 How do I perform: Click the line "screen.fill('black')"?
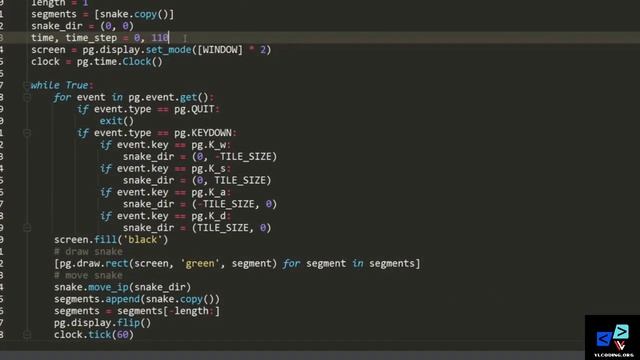point(111,239)
